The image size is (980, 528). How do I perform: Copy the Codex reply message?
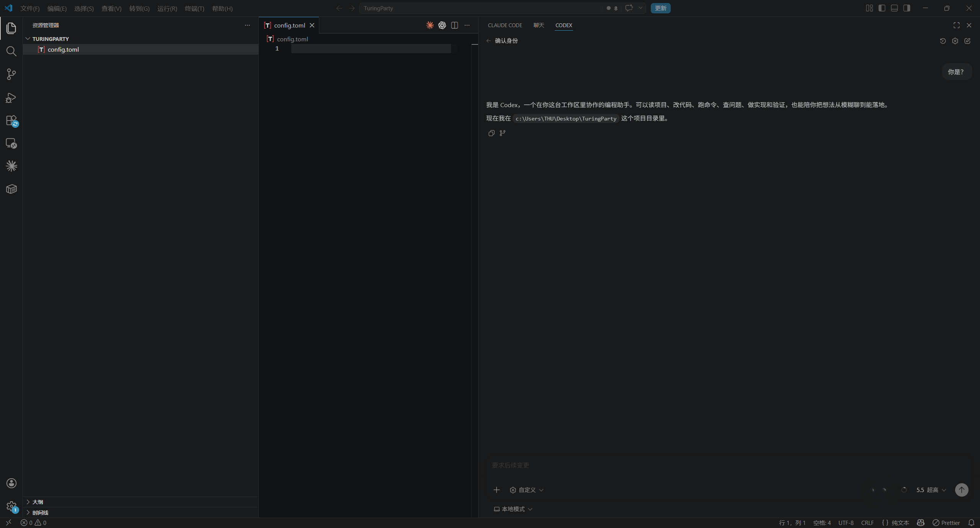(492, 133)
